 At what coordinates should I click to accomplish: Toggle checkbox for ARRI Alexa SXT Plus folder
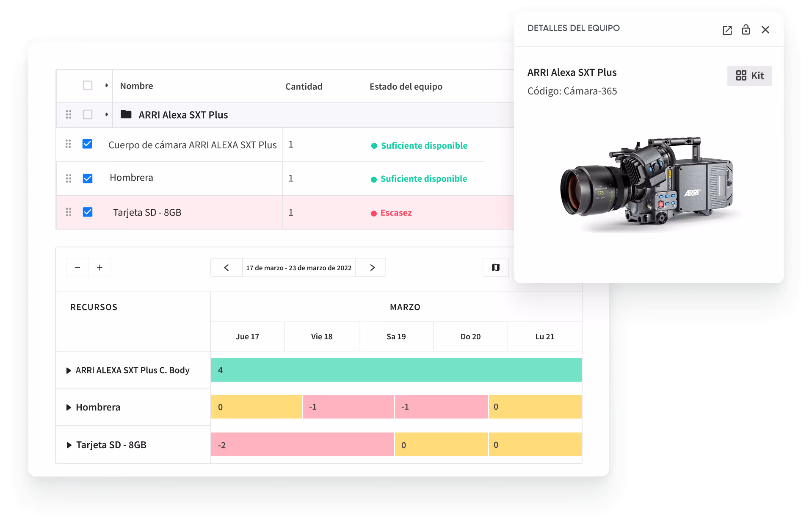pyautogui.click(x=88, y=114)
